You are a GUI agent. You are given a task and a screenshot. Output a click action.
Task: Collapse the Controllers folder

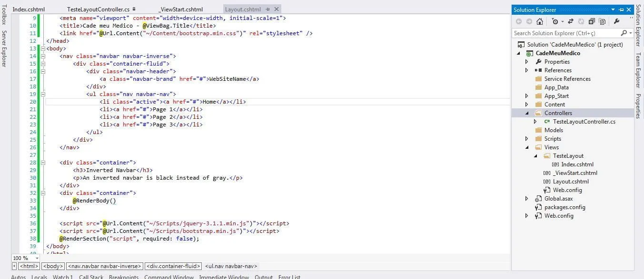(x=527, y=114)
